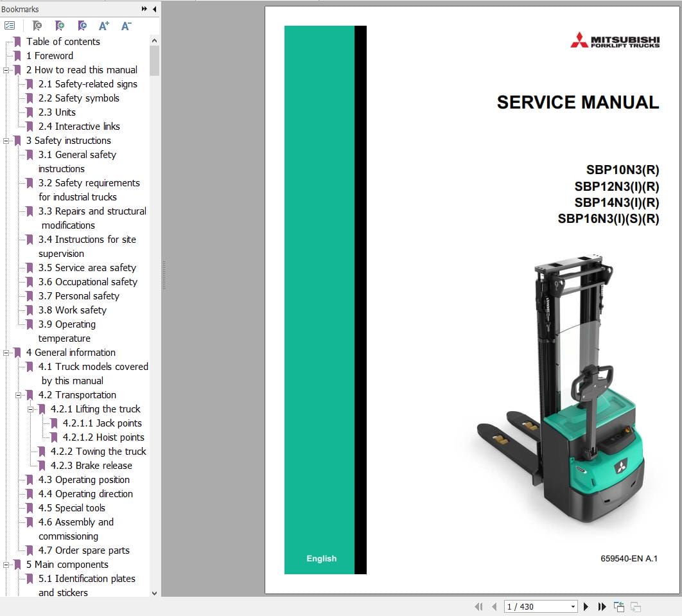682x616 pixels.
Task: Open the 'Table of contents' bookmark
Action: point(62,41)
